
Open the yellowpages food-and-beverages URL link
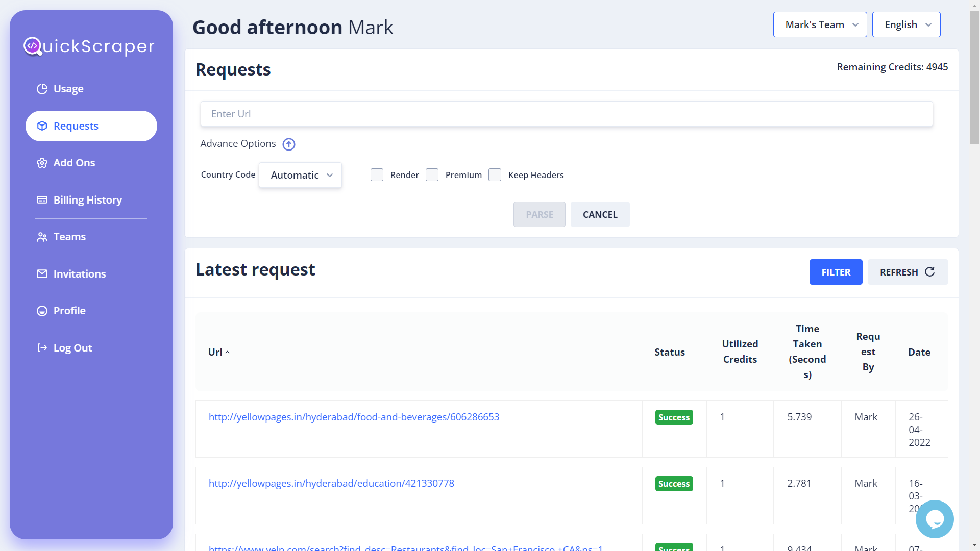(x=354, y=417)
